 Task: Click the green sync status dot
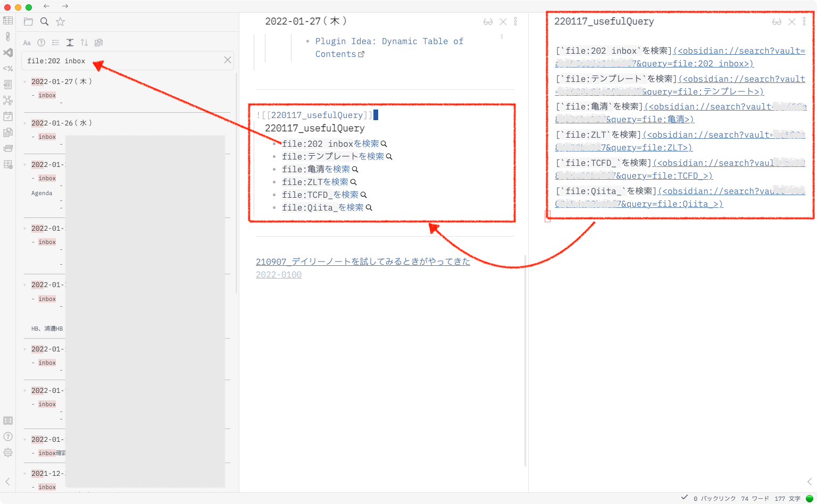click(810, 499)
